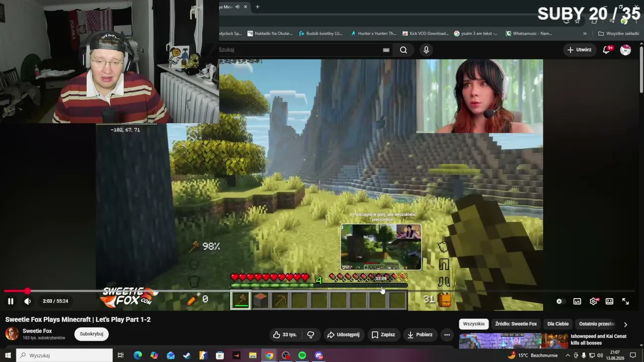Viewport: 644px width, 362px height.
Task: Open Spotify from the taskbar
Action: point(302,355)
